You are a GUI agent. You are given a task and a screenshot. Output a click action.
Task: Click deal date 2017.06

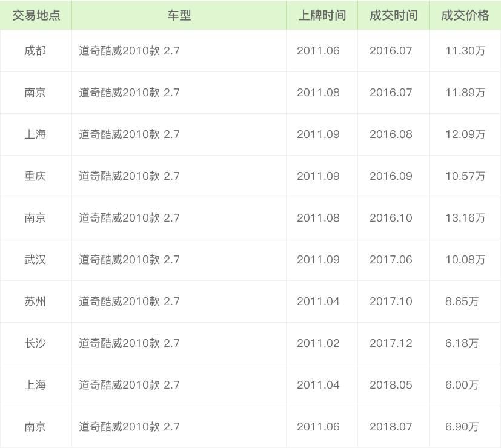coord(391,260)
